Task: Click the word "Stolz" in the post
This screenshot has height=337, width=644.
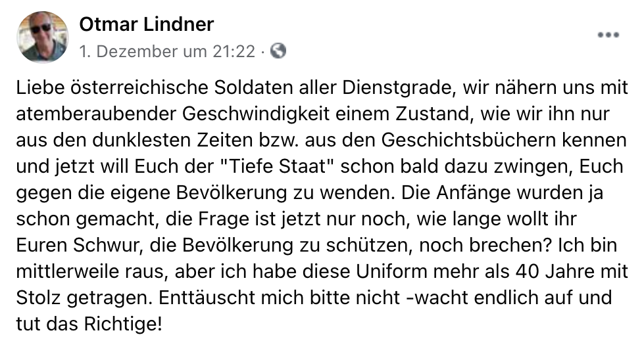Action: point(39,298)
